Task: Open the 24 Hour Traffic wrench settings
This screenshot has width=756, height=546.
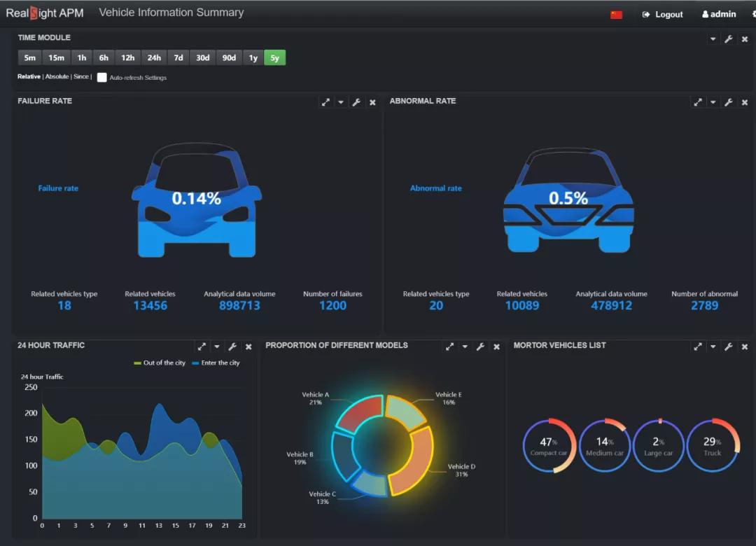Action: pos(232,346)
